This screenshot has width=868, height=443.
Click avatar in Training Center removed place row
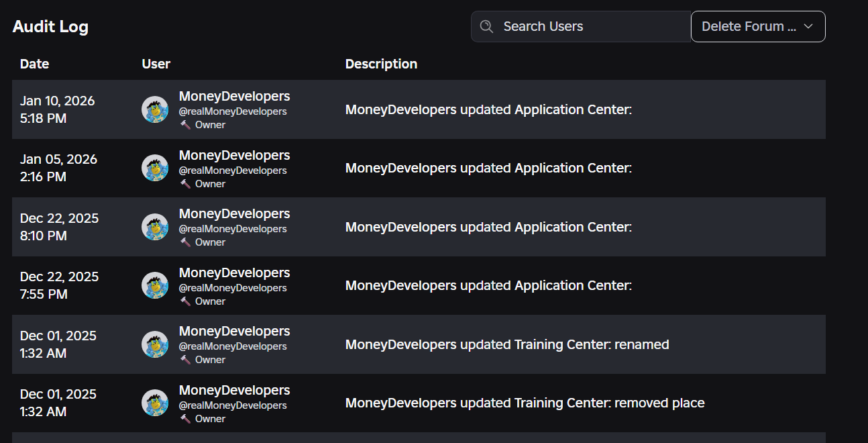tap(155, 403)
